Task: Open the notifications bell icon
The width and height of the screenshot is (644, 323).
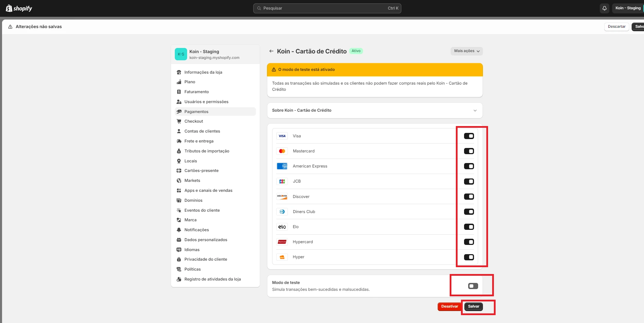Action: click(x=605, y=8)
